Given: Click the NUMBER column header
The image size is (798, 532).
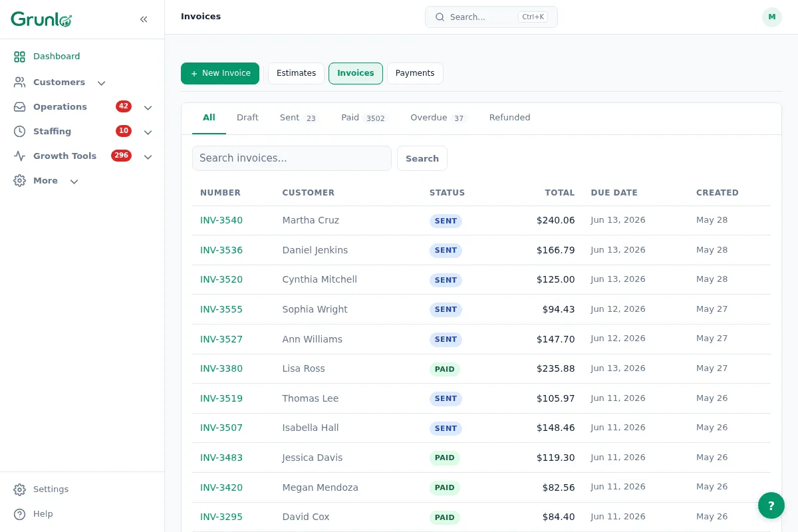Looking at the screenshot, I should [220, 193].
